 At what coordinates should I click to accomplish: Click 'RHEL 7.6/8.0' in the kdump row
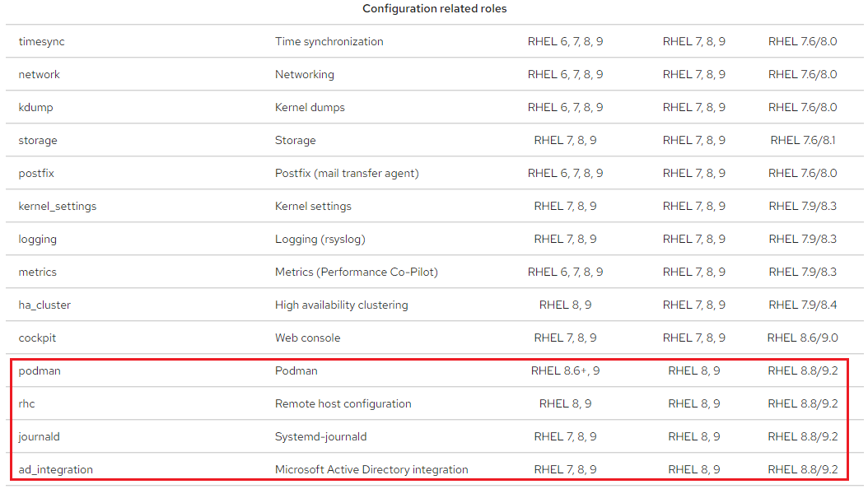coord(803,107)
